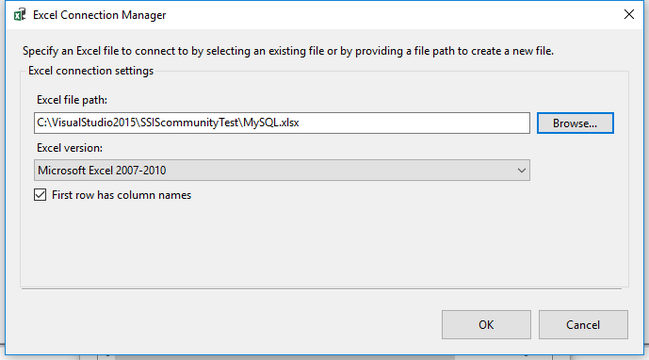Screen dimensions: 649x360
Task: Click the horizontal scrollbar behind the dialog
Action: 286,357
